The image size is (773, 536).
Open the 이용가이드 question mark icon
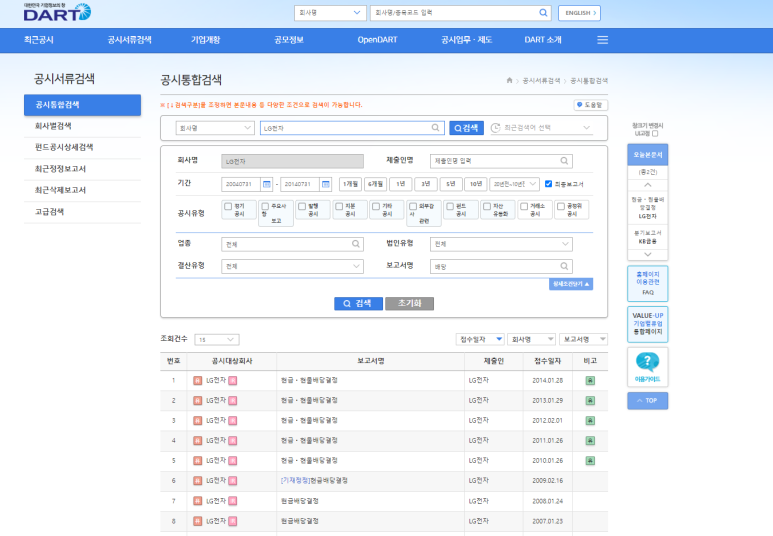(647, 362)
